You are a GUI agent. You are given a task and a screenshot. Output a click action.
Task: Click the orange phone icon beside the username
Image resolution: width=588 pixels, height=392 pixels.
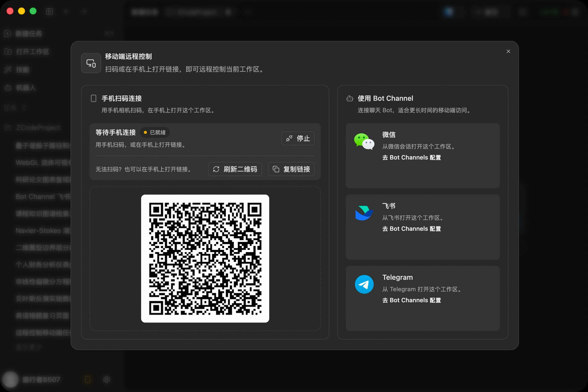coord(88,379)
